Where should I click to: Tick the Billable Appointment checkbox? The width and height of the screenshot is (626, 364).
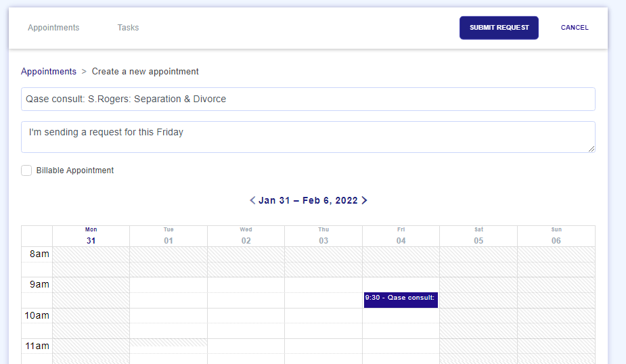[x=26, y=170]
